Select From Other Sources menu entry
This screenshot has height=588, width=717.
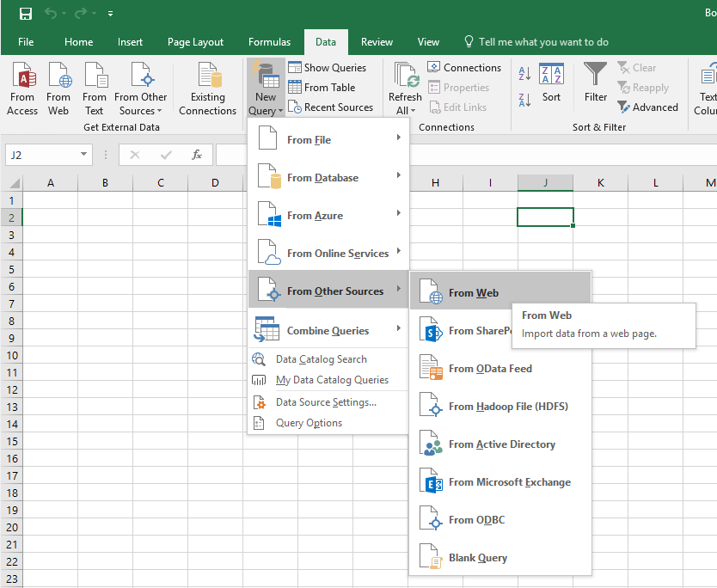[328, 291]
